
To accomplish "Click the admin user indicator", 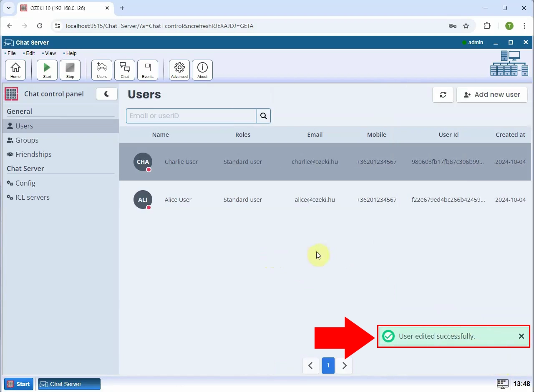I will (473, 43).
